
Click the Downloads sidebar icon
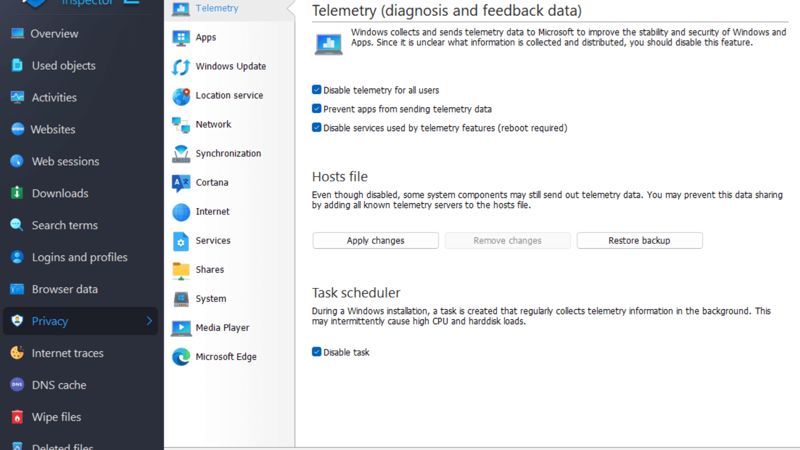17,193
